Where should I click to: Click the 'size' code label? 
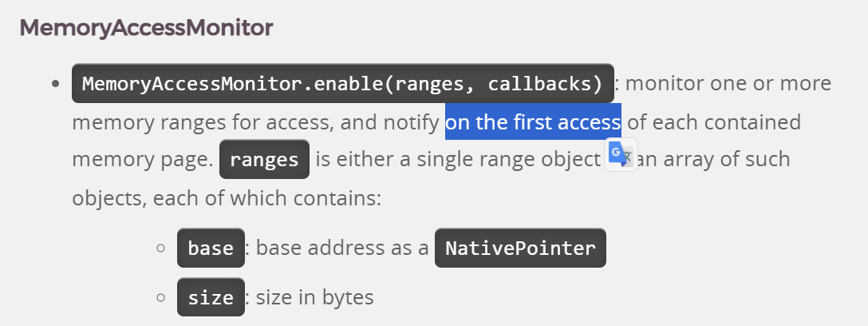(211, 298)
